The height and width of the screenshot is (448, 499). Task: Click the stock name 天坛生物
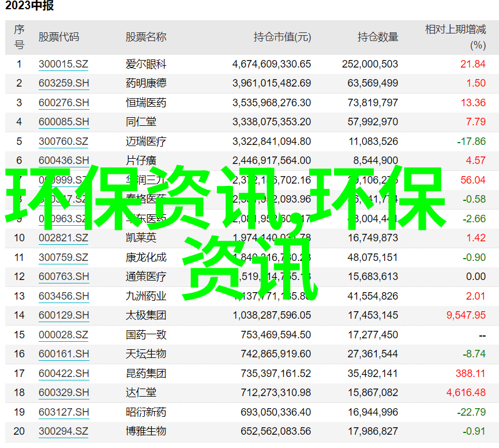[146, 354]
